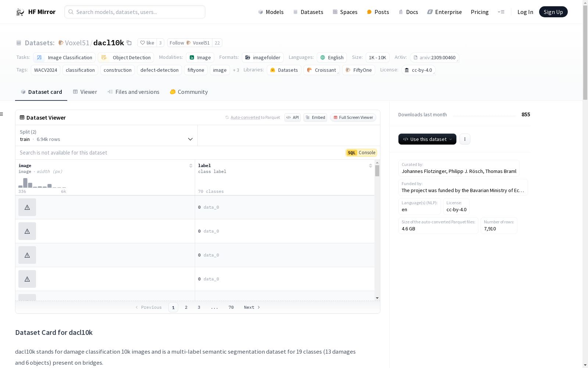Switch to the Viewer tab
Image resolution: width=588 pixels, height=368 pixels.
tap(85, 92)
